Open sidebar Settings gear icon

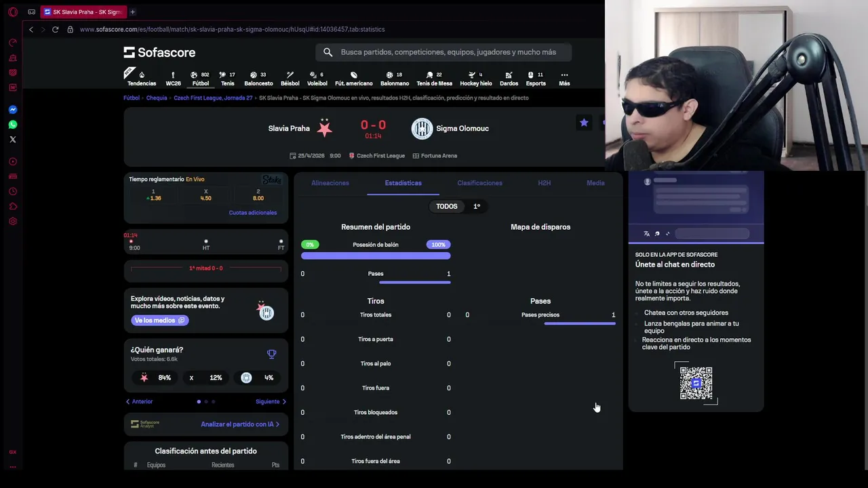click(x=12, y=221)
